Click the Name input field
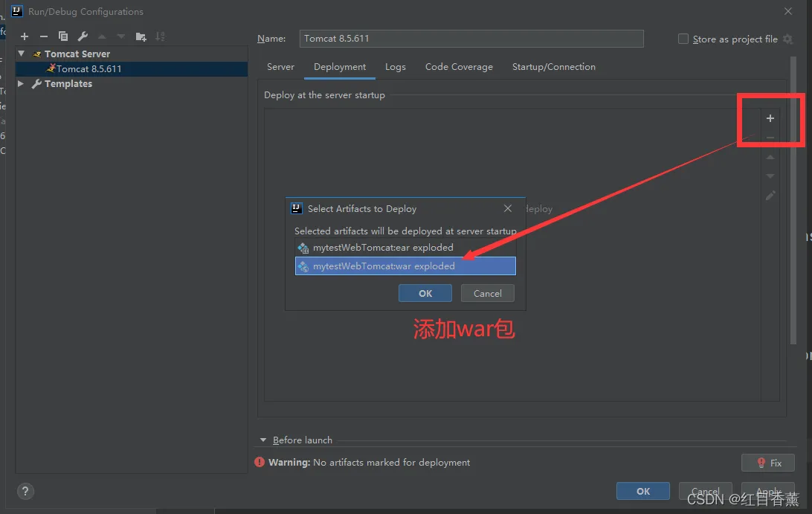This screenshot has width=812, height=514. coord(471,39)
